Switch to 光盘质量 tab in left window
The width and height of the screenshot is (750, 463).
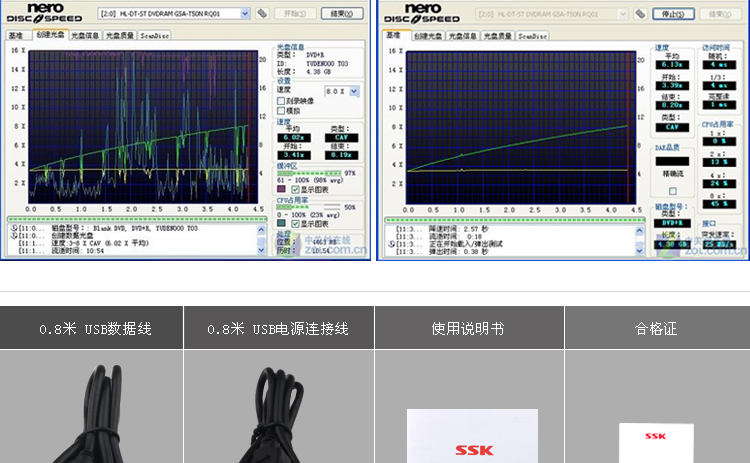pos(118,34)
